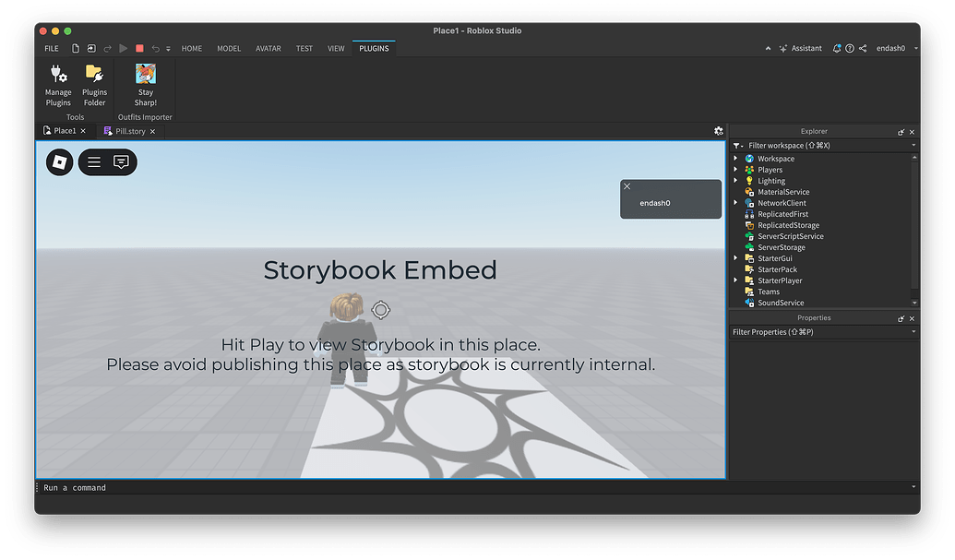Click the Run a command field
The image size is (955, 560).
tap(74, 486)
